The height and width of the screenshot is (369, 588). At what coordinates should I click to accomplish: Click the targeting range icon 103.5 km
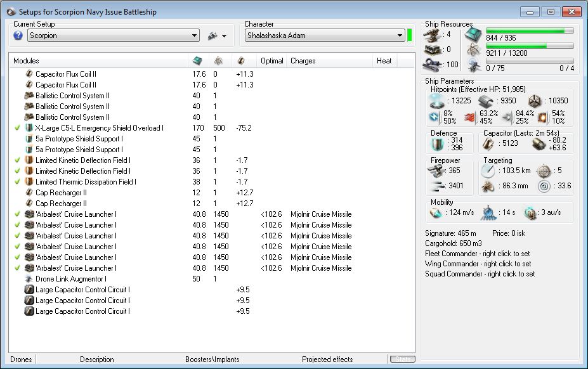tap(488, 171)
